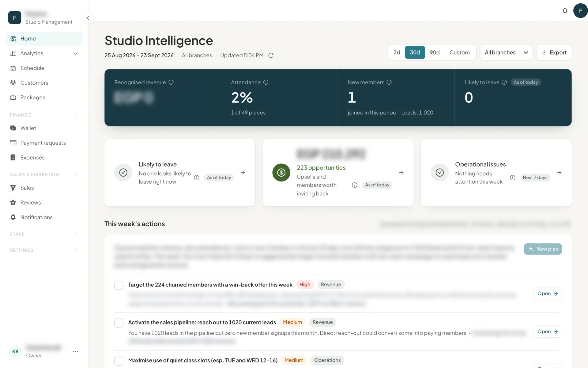This screenshot has height=368, width=588.
Task: Click the New plan button
Action: (543, 249)
